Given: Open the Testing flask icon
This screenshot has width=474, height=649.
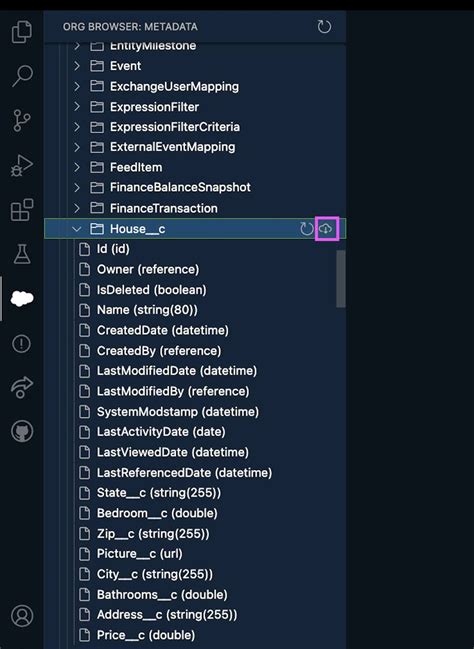Looking at the screenshot, I should [22, 254].
